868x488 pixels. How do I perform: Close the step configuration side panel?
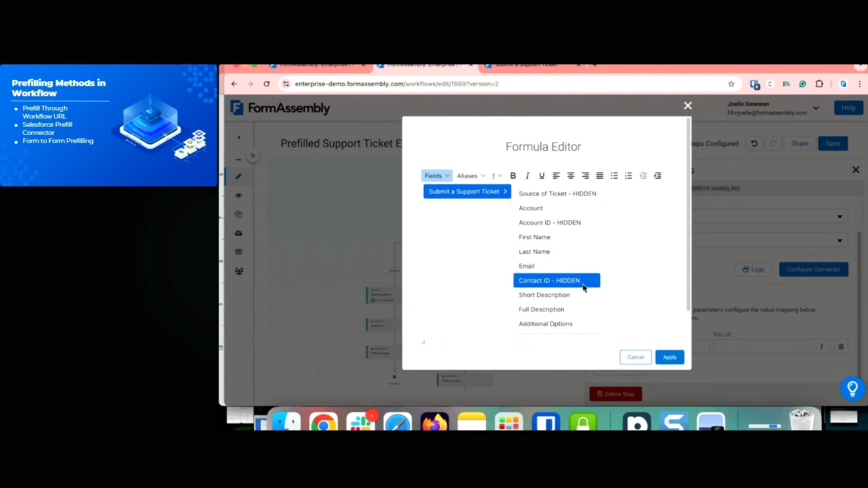click(856, 170)
